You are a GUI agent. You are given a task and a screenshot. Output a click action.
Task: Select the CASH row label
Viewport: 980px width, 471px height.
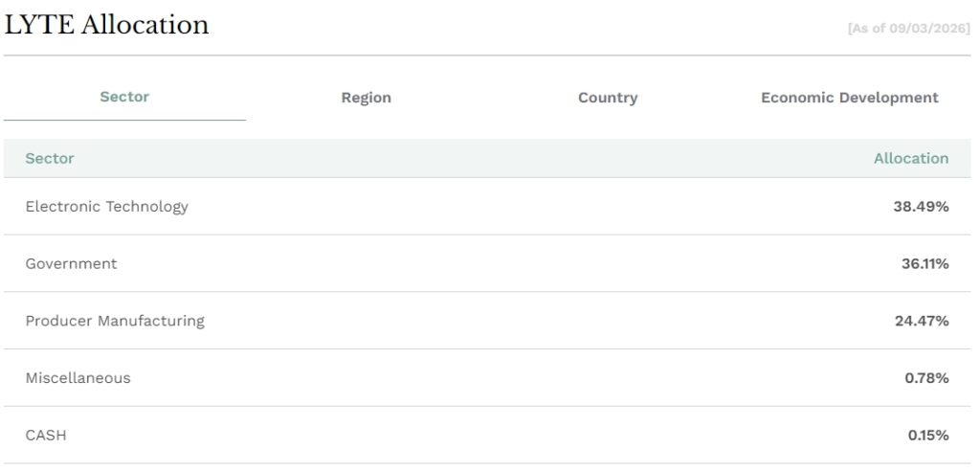[46, 435]
